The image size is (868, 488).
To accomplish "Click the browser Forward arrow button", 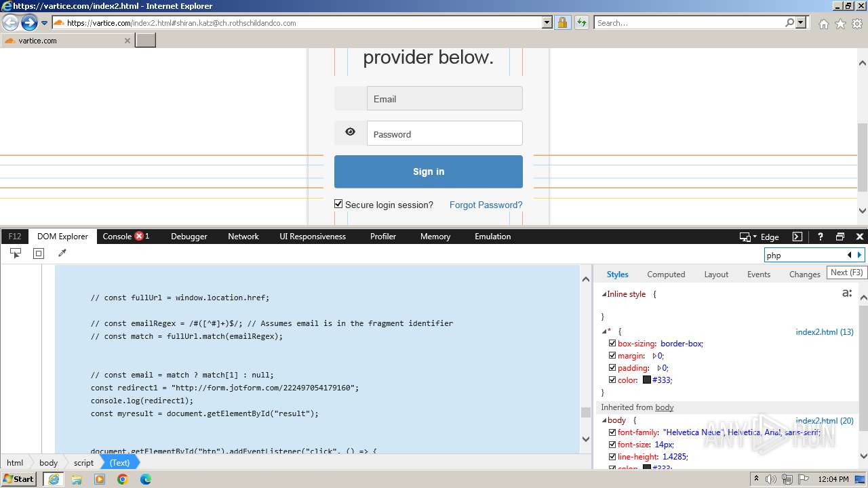I will (29, 23).
